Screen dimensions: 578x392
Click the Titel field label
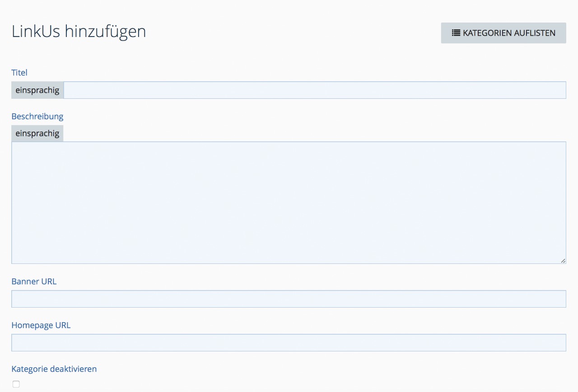19,73
